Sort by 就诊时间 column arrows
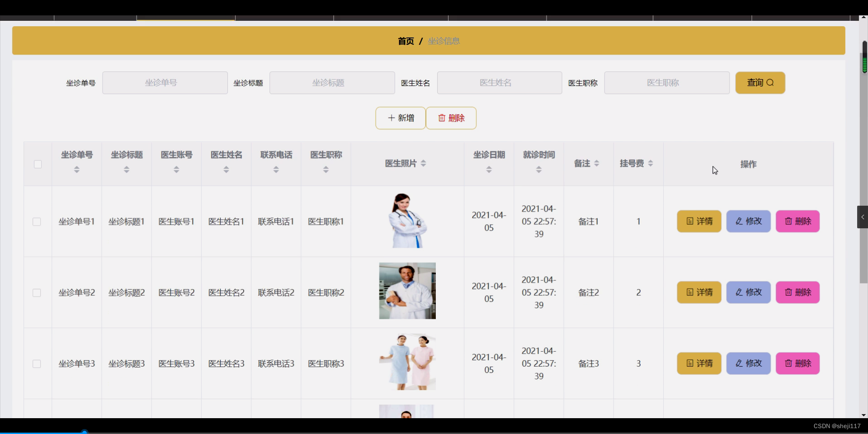Screen dimensions: 868x434 click(538, 170)
